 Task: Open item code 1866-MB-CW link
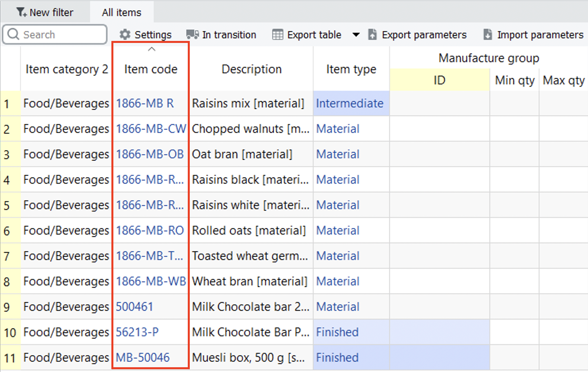pyautogui.click(x=150, y=129)
